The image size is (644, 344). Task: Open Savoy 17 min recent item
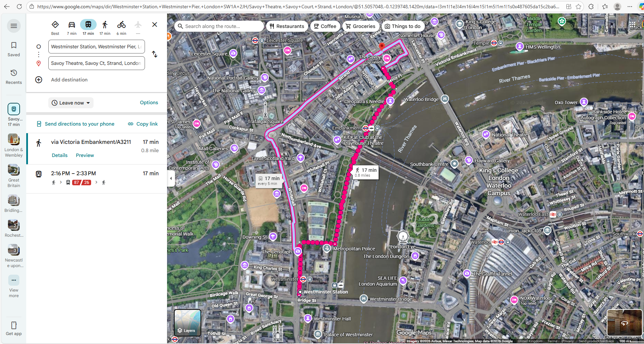pyautogui.click(x=14, y=115)
